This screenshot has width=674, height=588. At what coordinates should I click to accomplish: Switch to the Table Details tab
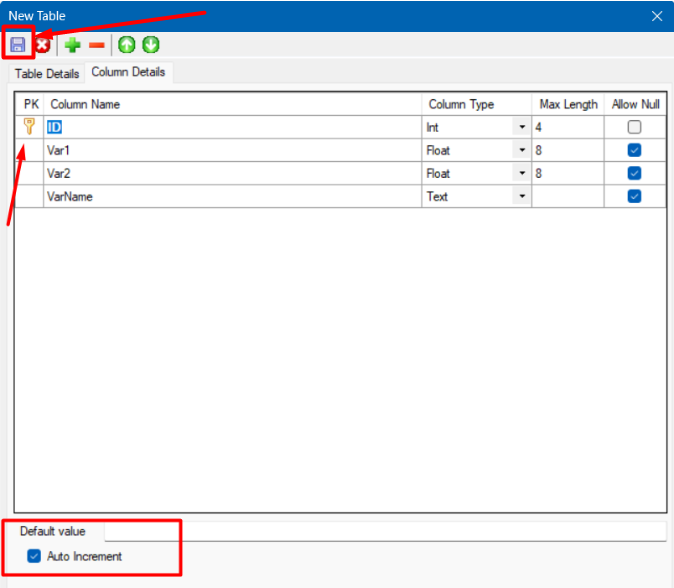(x=46, y=74)
